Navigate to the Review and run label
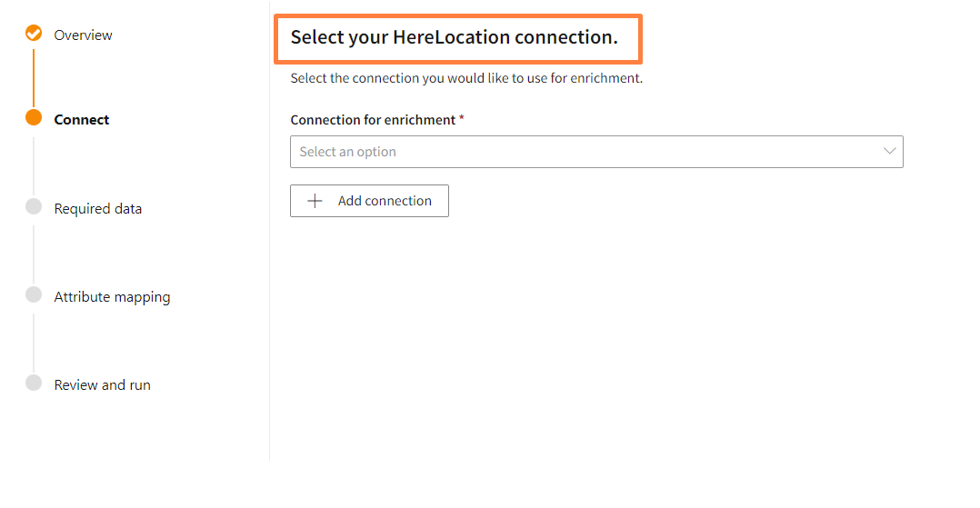980x508 pixels. [x=102, y=385]
